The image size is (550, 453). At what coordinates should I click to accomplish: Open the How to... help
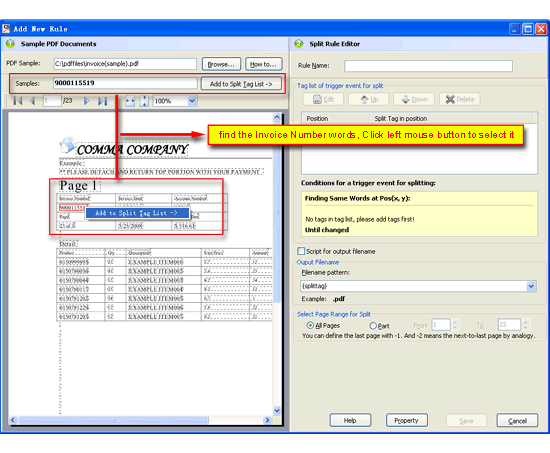click(263, 64)
